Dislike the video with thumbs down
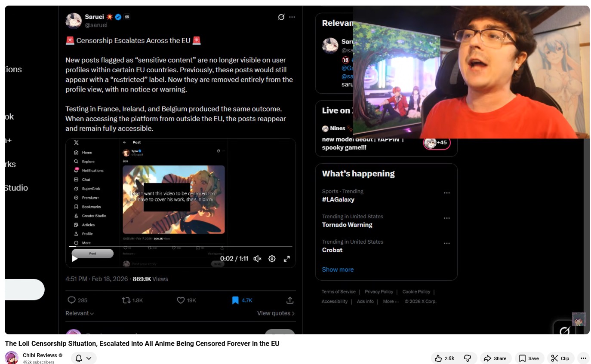591x364 pixels. click(468, 358)
